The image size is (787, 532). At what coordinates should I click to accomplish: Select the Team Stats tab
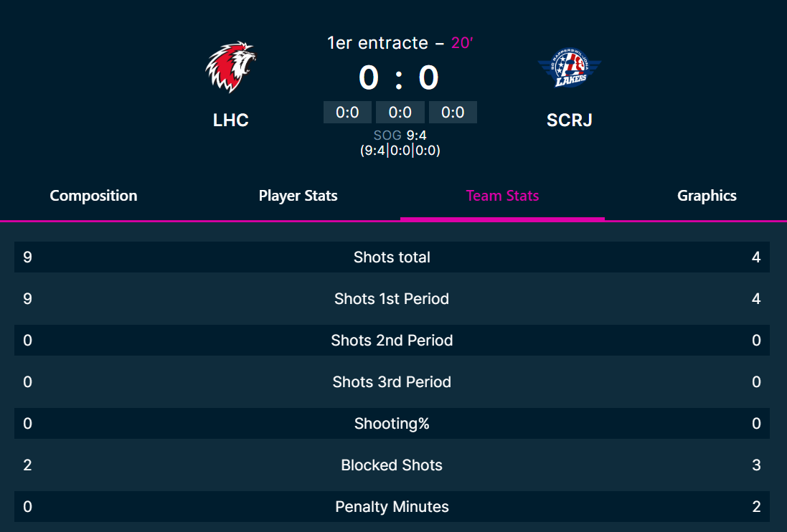(502, 195)
